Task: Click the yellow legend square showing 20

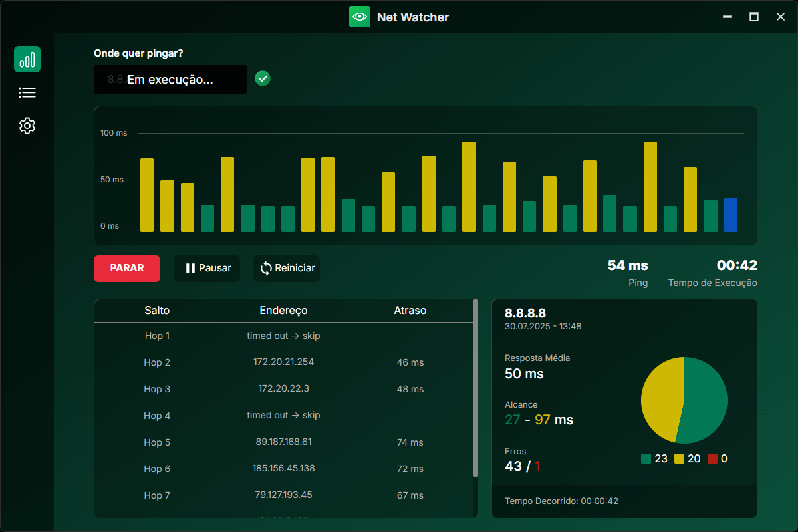Action: coord(679,458)
